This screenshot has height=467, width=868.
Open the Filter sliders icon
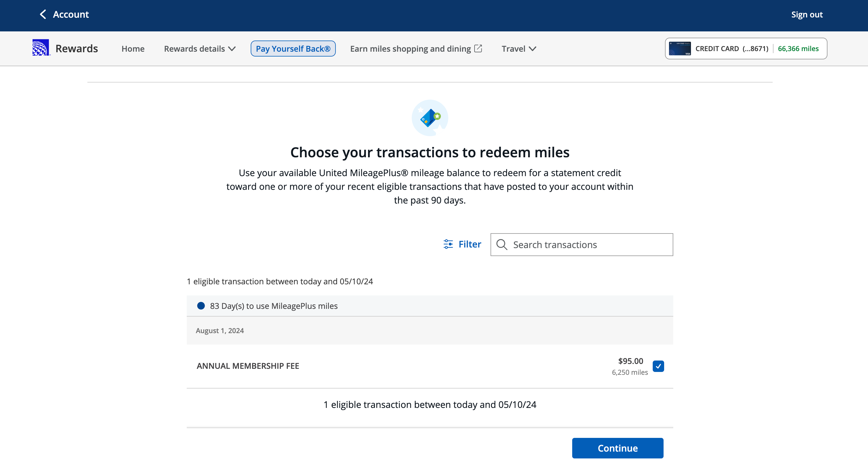(448, 244)
